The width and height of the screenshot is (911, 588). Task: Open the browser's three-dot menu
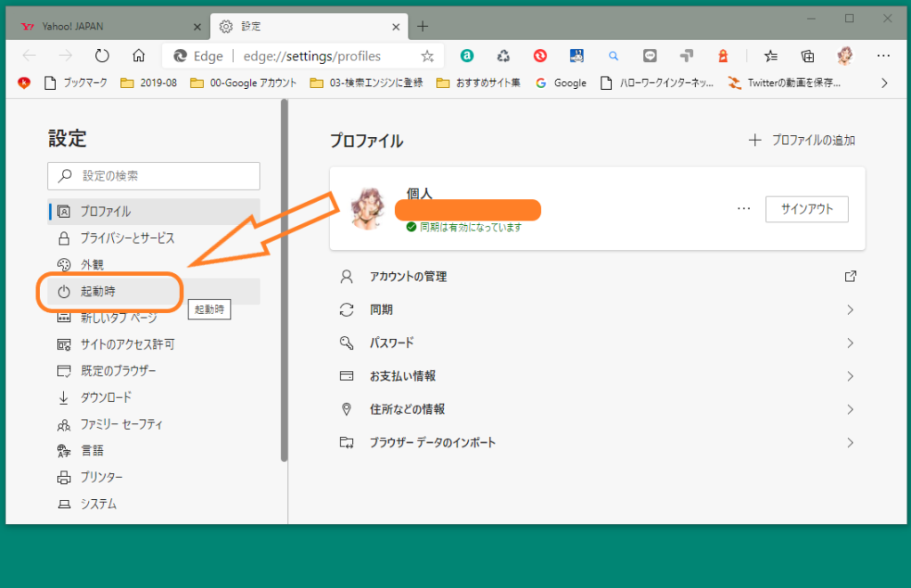(x=883, y=55)
